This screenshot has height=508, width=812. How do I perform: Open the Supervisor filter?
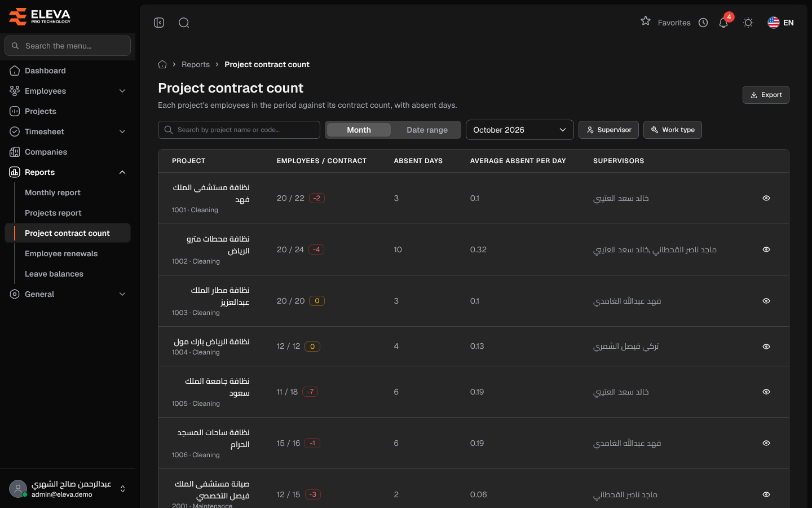tap(608, 130)
